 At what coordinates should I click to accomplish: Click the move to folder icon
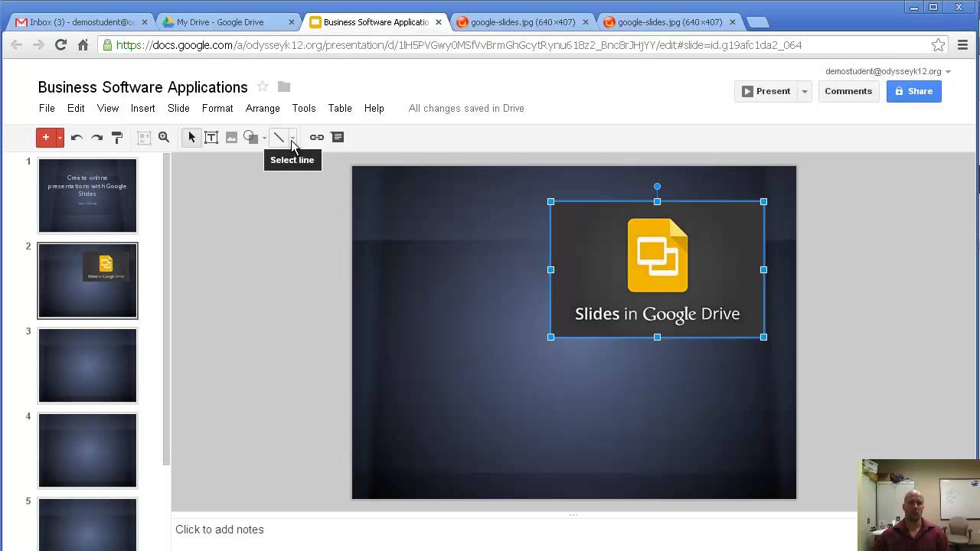pyautogui.click(x=284, y=86)
